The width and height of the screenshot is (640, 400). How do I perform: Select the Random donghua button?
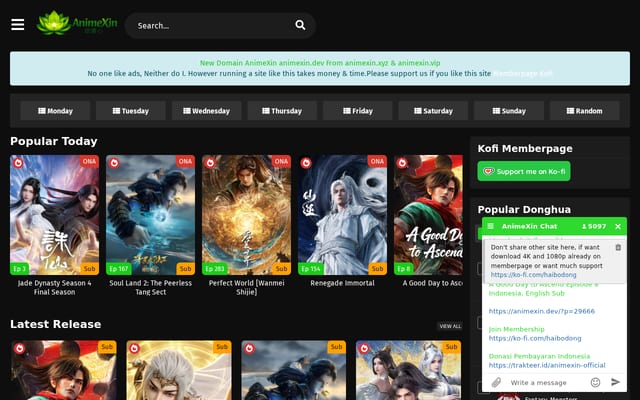(584, 111)
